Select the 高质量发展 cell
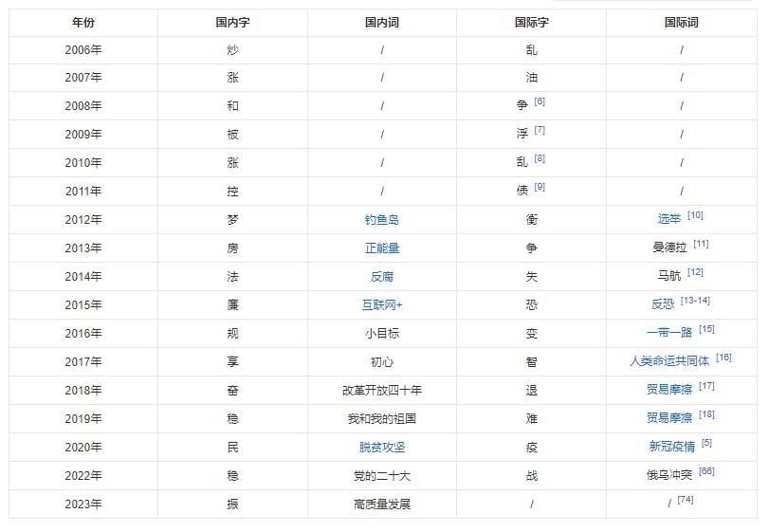This screenshot has width=769, height=532. [x=381, y=504]
